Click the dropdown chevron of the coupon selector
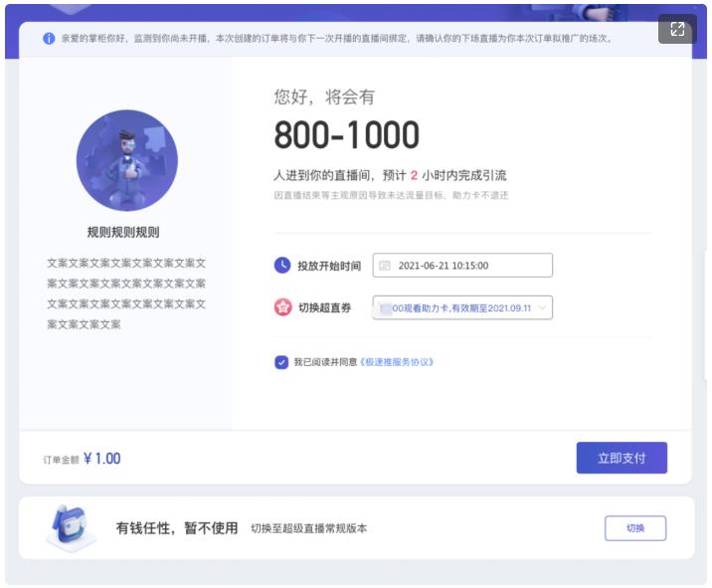Viewport: 712px width, 588px height. pos(542,307)
